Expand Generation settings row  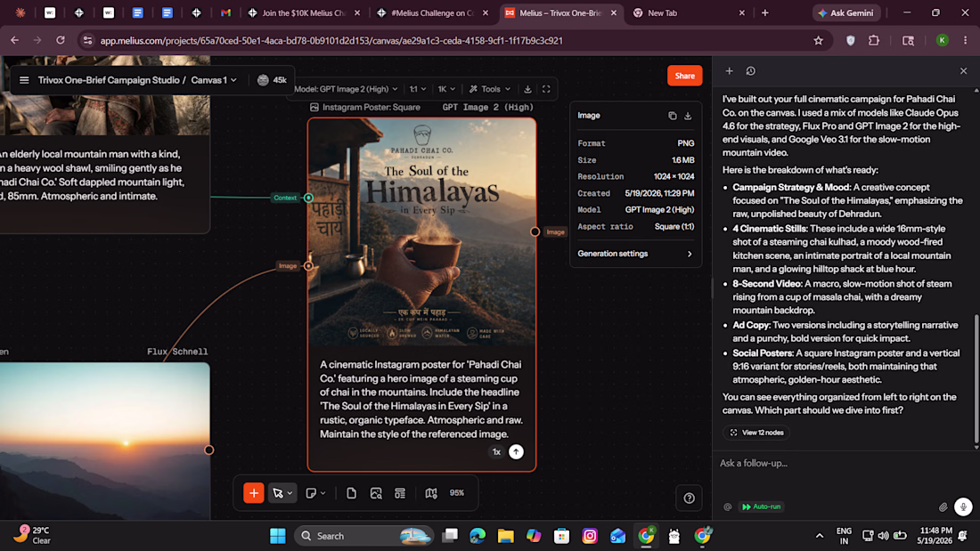point(635,254)
